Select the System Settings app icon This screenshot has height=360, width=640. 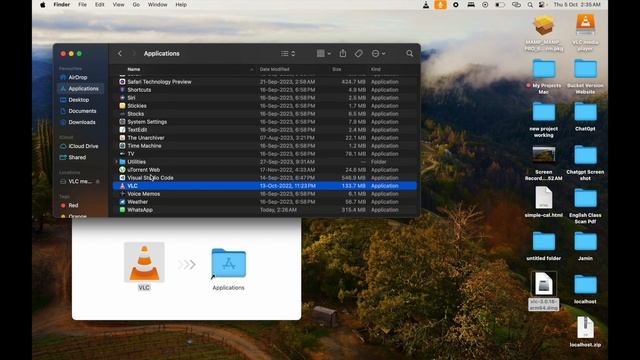tap(122, 122)
